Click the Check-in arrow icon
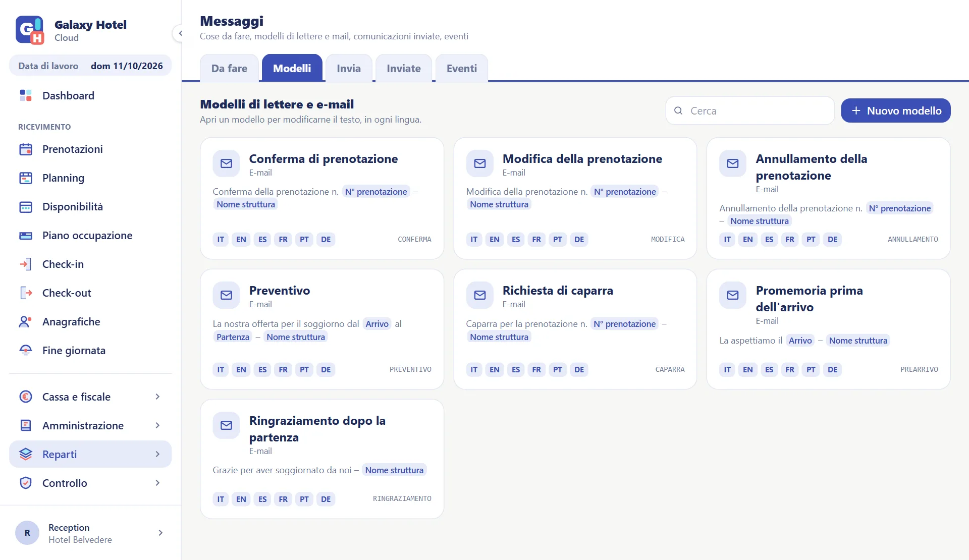This screenshot has height=560, width=969. pyautogui.click(x=26, y=264)
